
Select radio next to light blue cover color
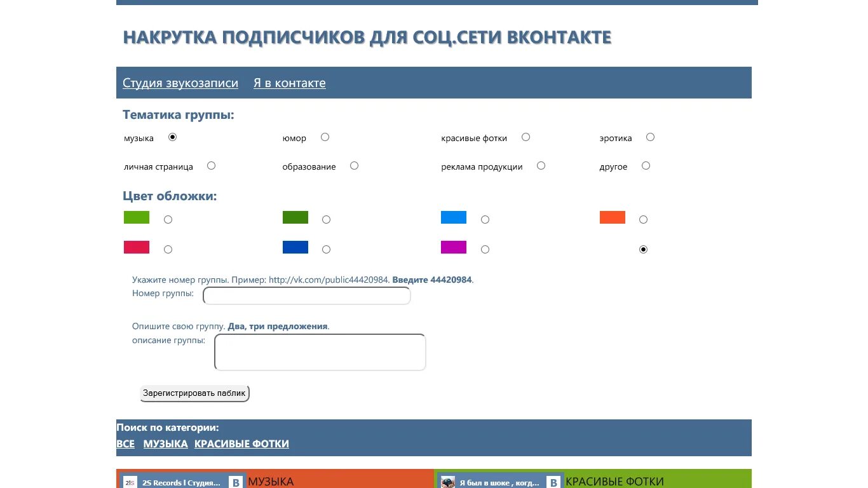pos(485,220)
